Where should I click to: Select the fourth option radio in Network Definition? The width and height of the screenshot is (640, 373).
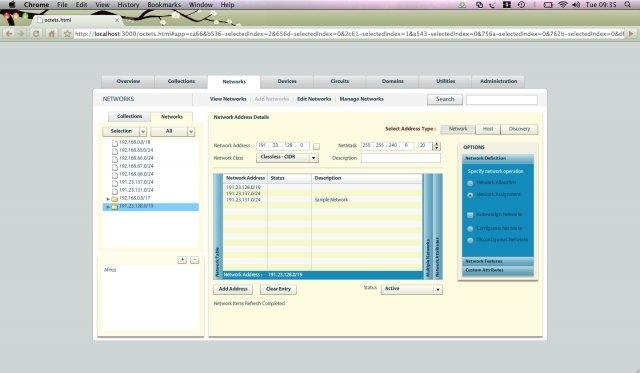tap(470, 229)
